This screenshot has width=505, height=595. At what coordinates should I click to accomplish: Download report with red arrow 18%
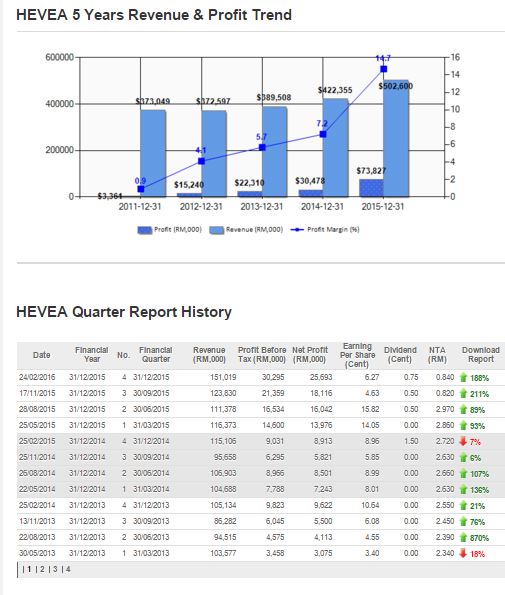(x=472, y=553)
